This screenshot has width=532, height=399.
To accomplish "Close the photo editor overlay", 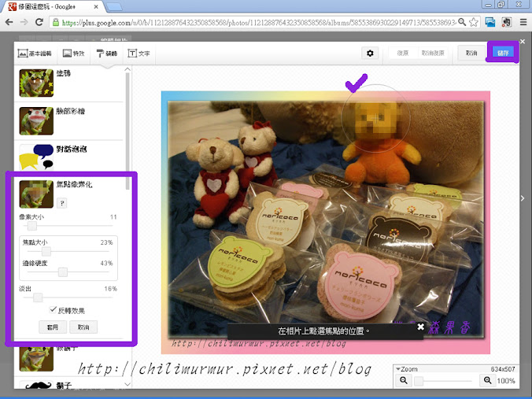I will 523,42.
